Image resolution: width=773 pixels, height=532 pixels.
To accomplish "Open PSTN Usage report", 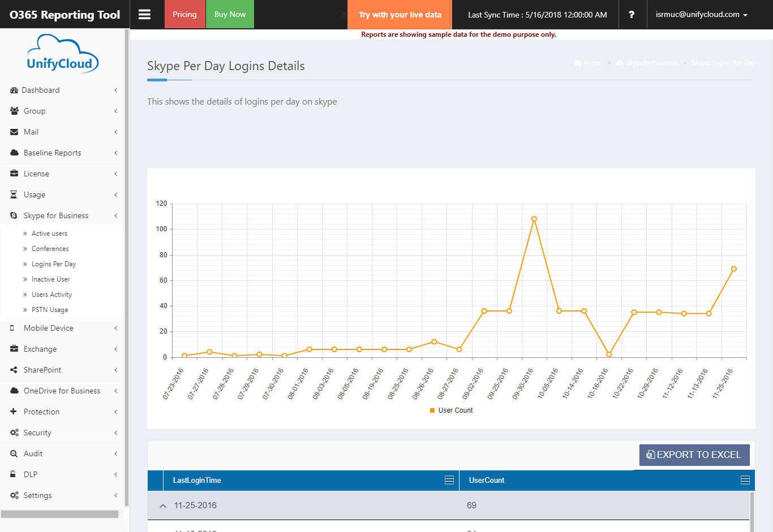I will 50,310.
